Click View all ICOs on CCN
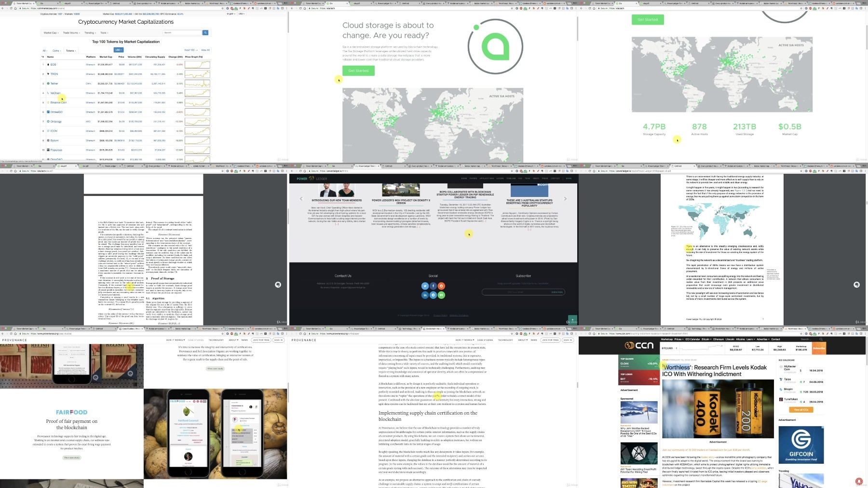This screenshot has width=868, height=488. [801, 410]
